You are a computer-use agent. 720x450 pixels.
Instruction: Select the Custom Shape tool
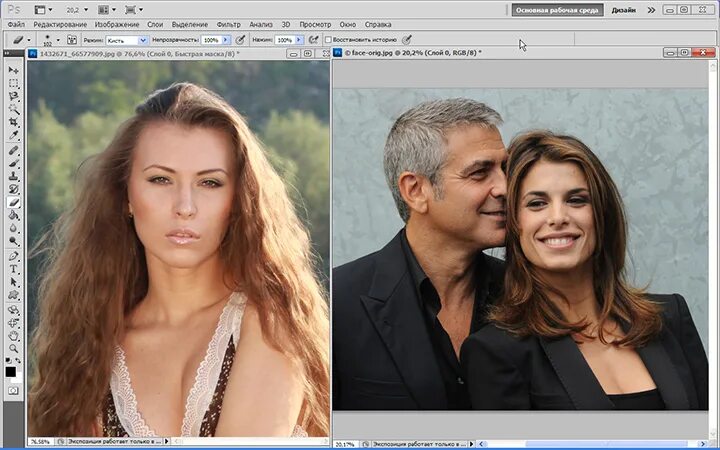pos(13,294)
